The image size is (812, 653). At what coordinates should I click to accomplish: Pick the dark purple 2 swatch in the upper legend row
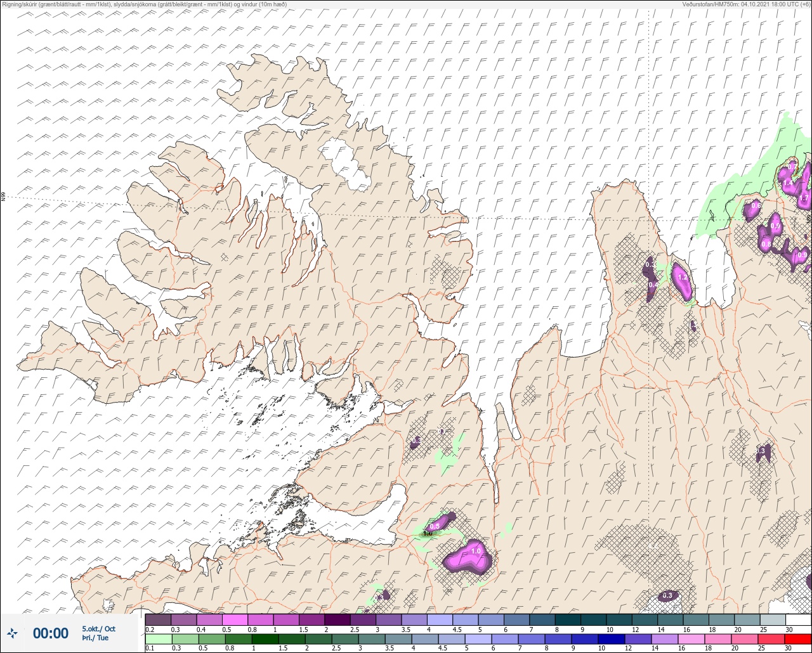pyautogui.click(x=337, y=619)
